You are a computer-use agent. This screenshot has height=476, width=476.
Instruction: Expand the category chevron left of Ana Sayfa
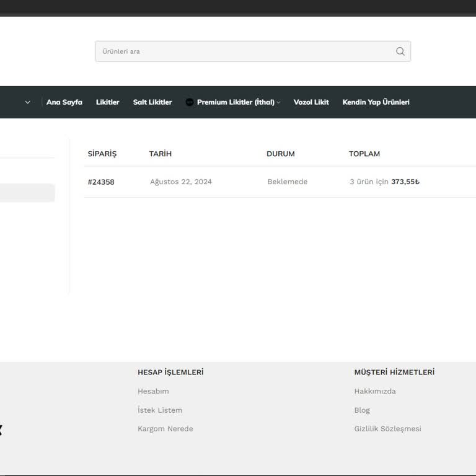pos(27,102)
